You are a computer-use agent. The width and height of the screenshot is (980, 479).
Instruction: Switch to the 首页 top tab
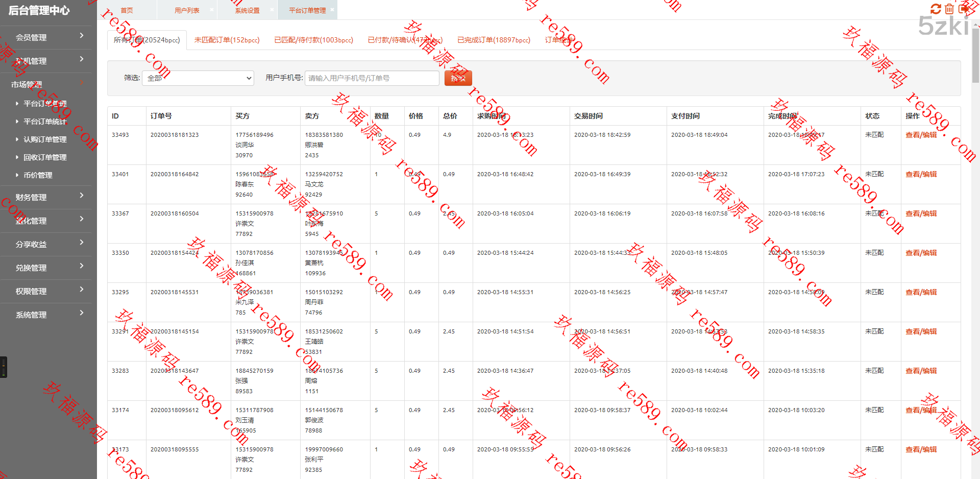pos(127,10)
